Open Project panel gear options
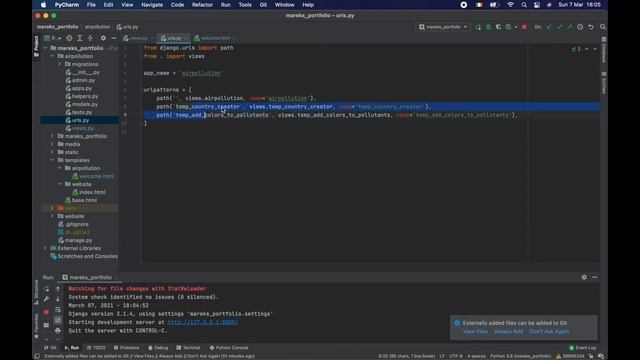Viewport: 640px width, 360px height. (103, 38)
